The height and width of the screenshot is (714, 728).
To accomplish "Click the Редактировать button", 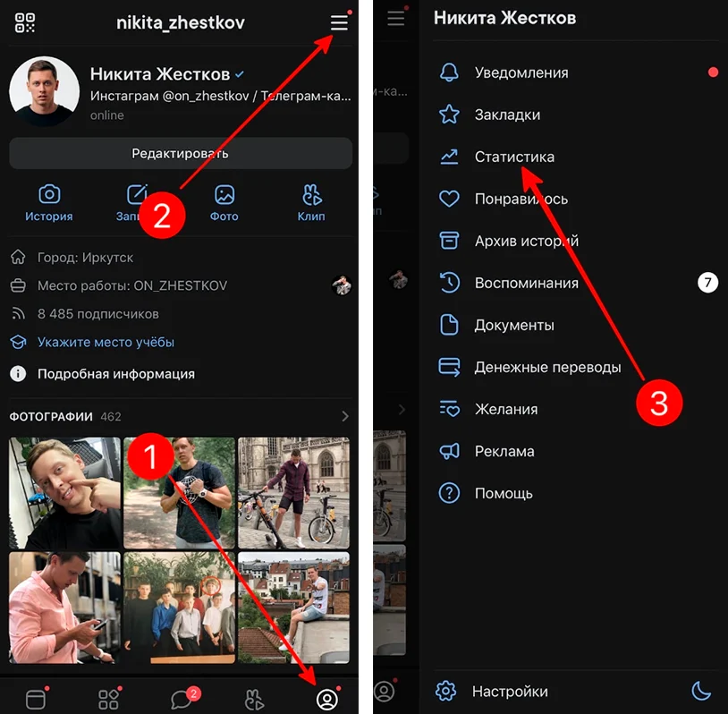I will click(181, 153).
